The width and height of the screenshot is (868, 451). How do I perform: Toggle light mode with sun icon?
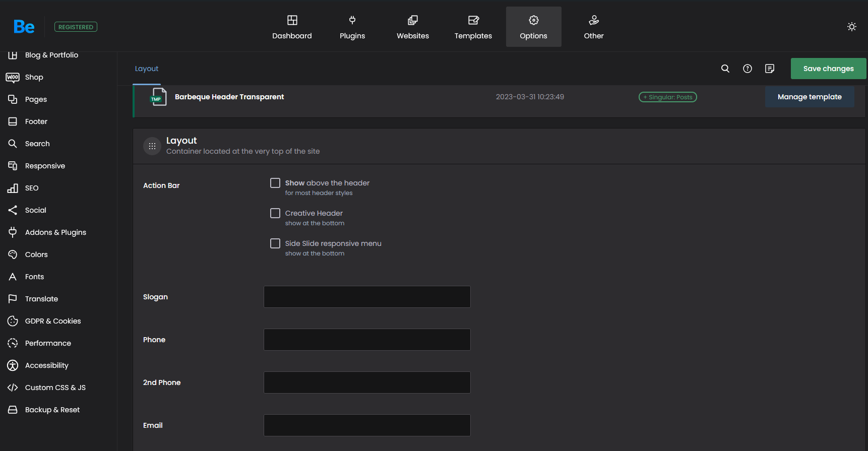pos(852,27)
